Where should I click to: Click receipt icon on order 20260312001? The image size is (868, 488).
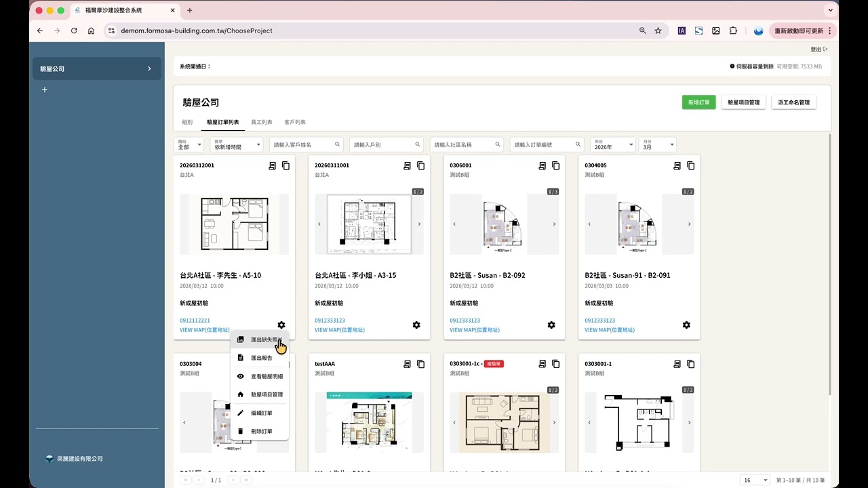pos(272,165)
